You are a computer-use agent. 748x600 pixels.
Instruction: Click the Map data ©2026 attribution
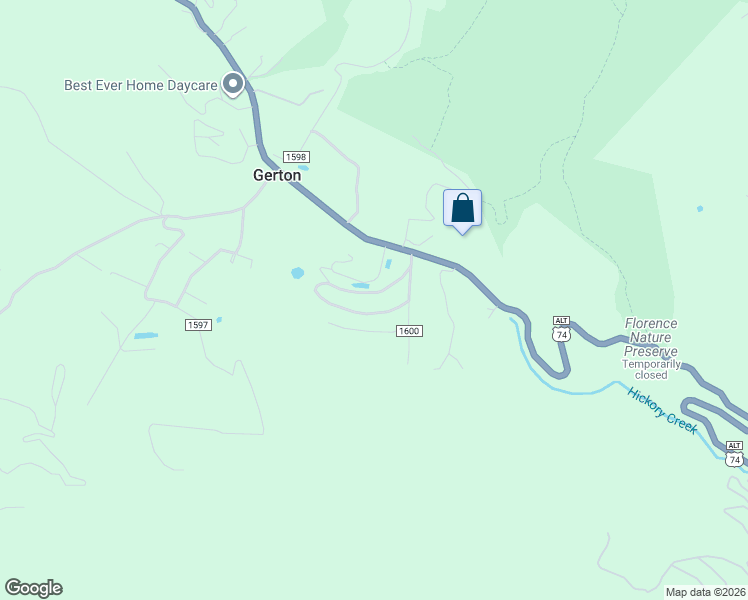(706, 592)
